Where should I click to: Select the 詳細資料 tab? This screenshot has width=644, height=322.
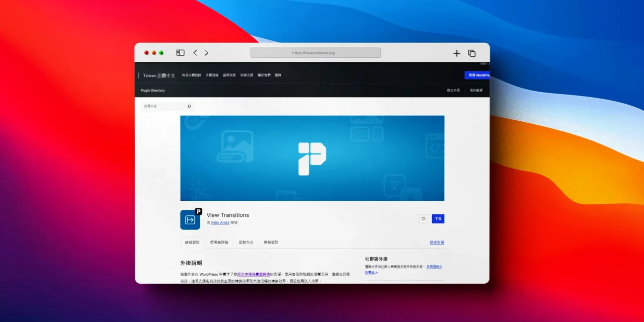[192, 243]
